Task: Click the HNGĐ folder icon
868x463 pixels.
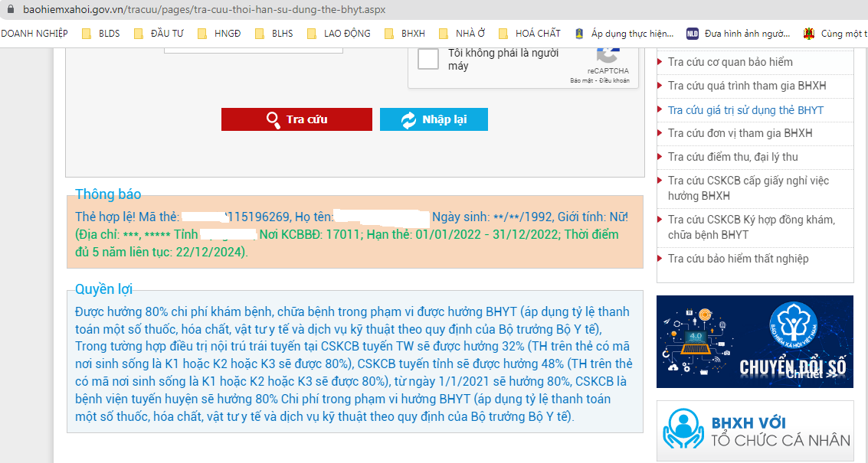Action: click(202, 34)
